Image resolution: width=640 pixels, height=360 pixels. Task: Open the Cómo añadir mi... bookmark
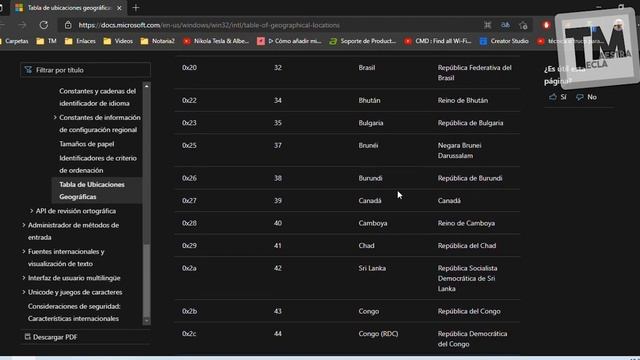289,41
